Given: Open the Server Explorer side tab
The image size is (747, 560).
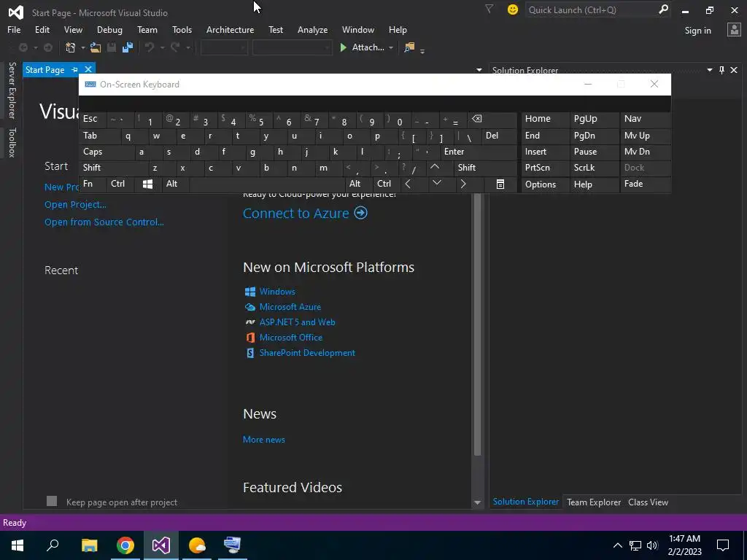Looking at the screenshot, I should coord(12,90).
